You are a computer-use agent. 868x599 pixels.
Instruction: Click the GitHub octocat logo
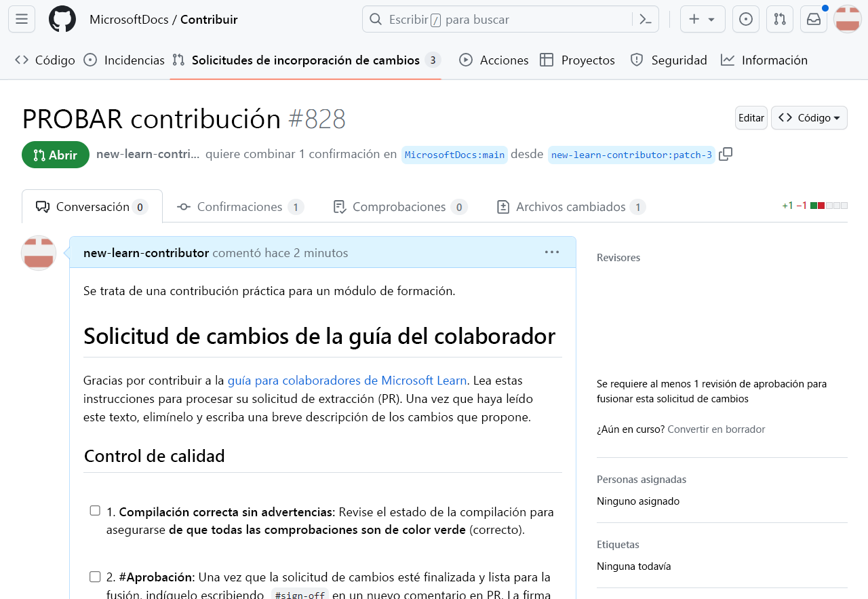point(62,19)
